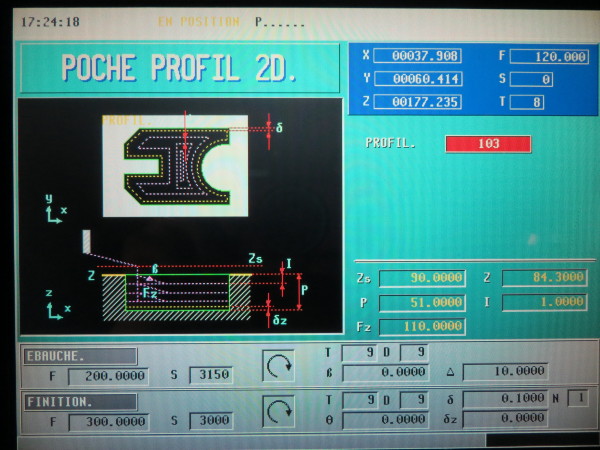Select the Ebauche section header
Image resolution: width=600 pixels, height=450 pixels.
(80, 356)
